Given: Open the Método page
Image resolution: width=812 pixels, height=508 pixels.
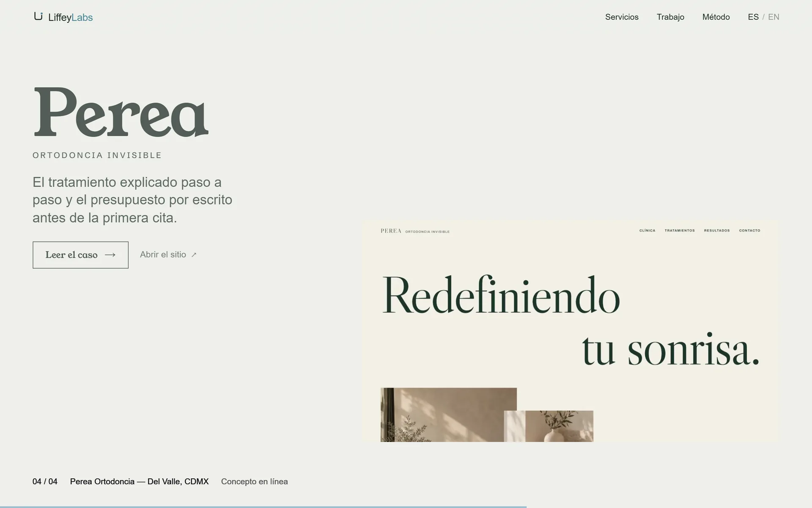Looking at the screenshot, I should [x=716, y=17].
